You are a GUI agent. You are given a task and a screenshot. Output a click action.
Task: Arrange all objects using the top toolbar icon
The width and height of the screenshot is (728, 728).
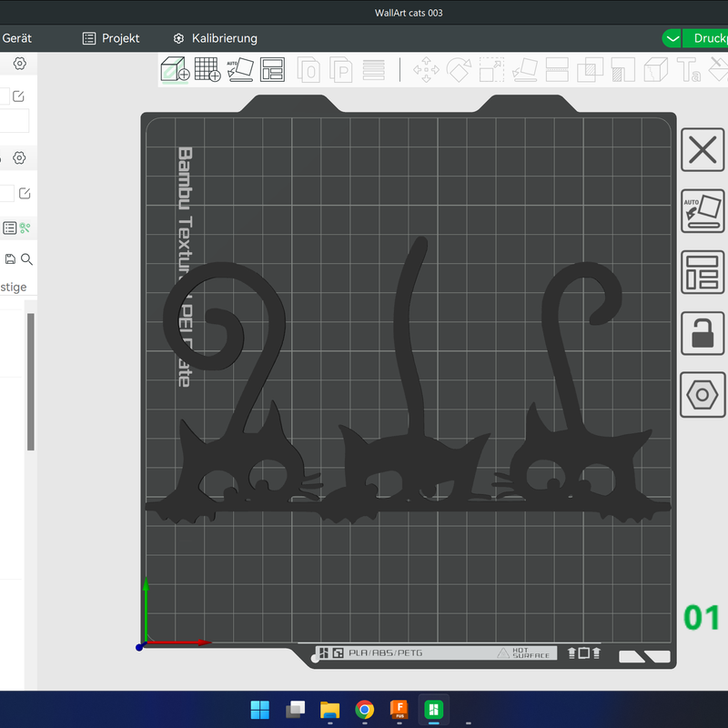pyautogui.click(x=272, y=70)
